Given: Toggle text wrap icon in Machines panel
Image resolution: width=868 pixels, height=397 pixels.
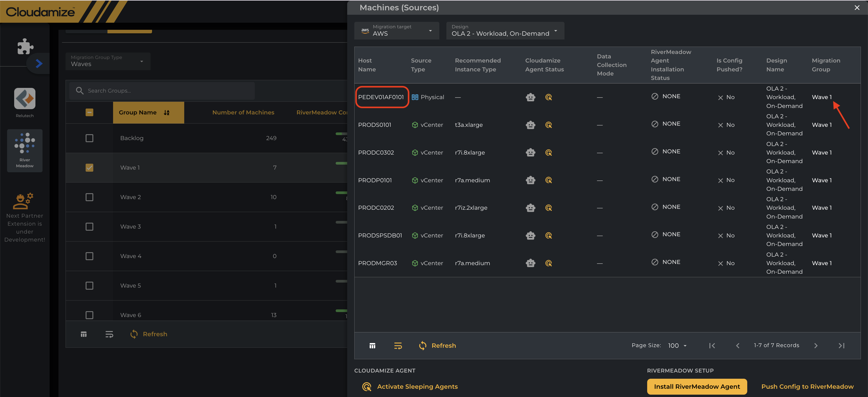Looking at the screenshot, I should pos(398,346).
